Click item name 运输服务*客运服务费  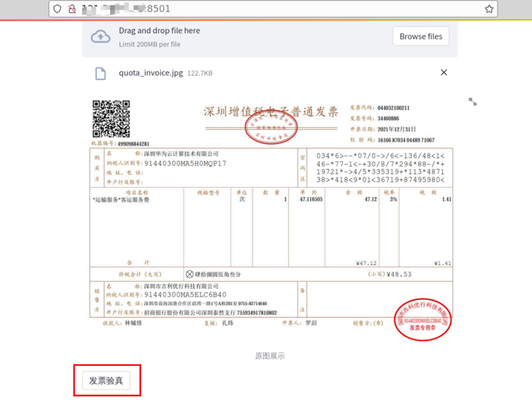121,199
